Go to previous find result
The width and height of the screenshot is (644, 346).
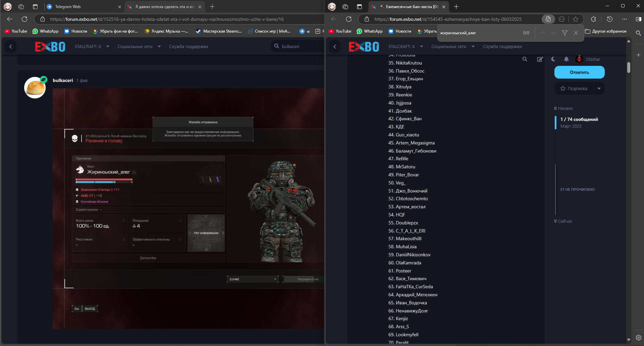pos(543,33)
